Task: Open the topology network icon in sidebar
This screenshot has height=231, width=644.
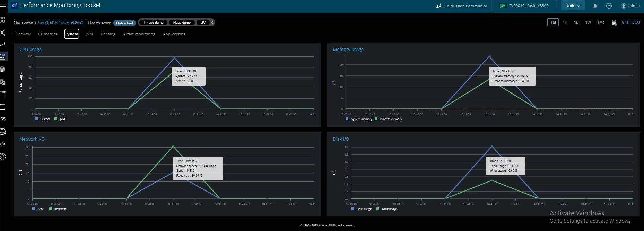Action: (x=2, y=33)
